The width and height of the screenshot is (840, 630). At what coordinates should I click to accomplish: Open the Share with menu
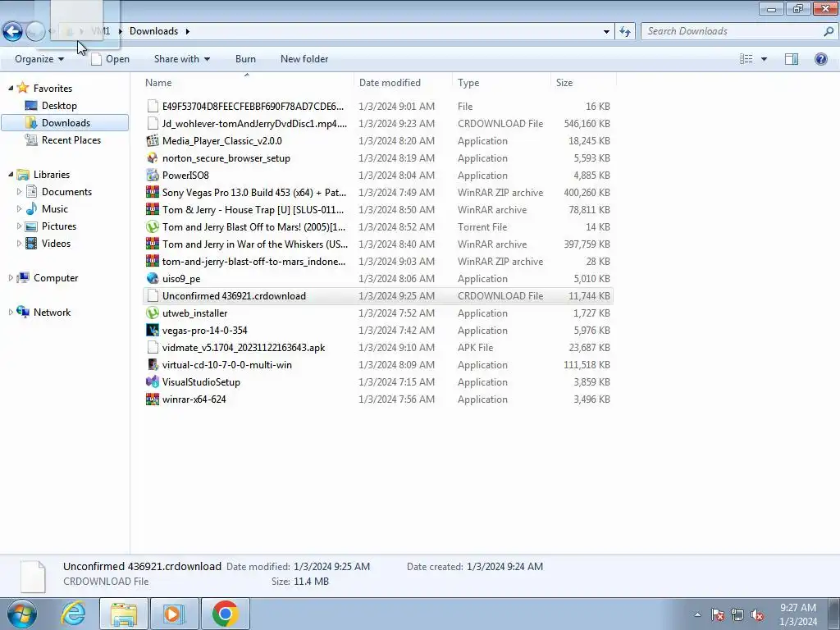pos(181,59)
